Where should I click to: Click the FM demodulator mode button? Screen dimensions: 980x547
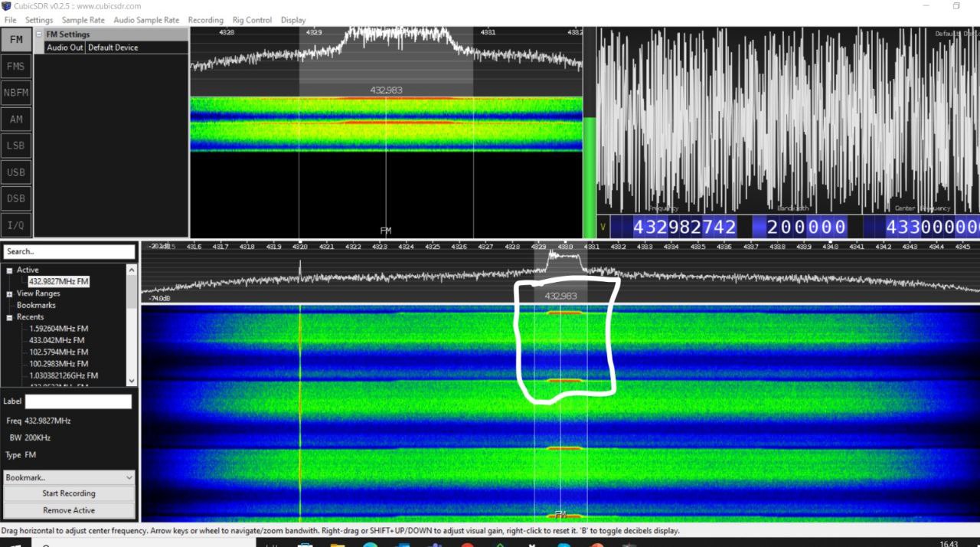pos(16,40)
